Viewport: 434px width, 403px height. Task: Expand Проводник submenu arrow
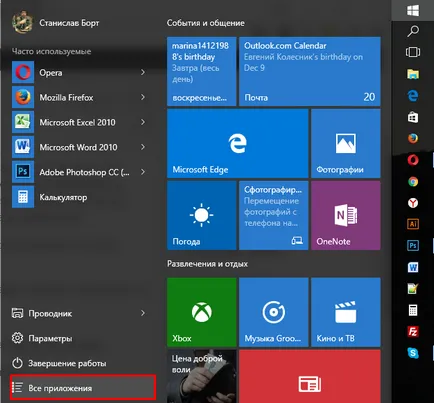click(143, 313)
